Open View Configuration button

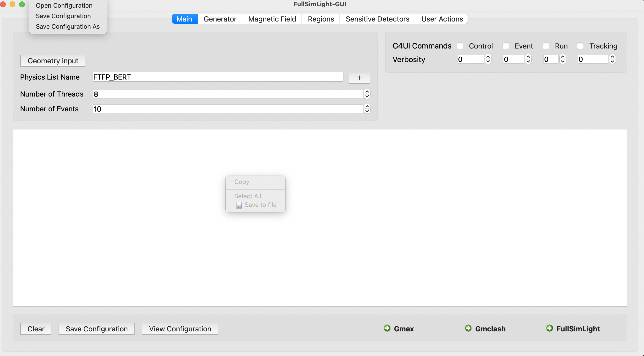pos(180,329)
